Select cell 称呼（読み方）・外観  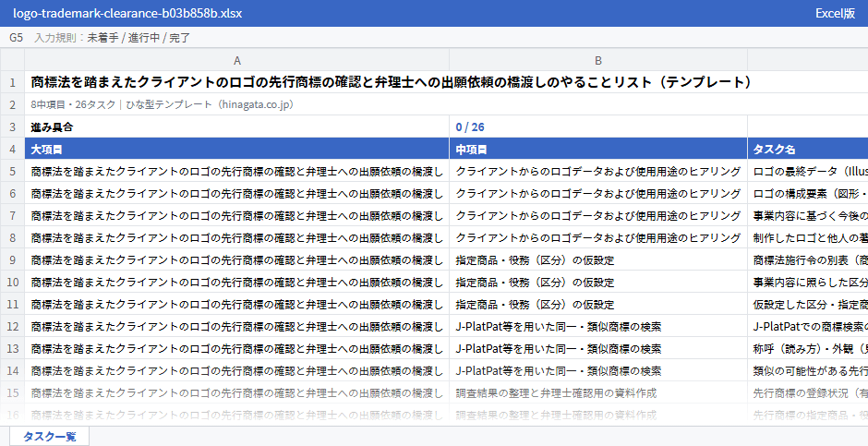pyautogui.click(x=808, y=348)
